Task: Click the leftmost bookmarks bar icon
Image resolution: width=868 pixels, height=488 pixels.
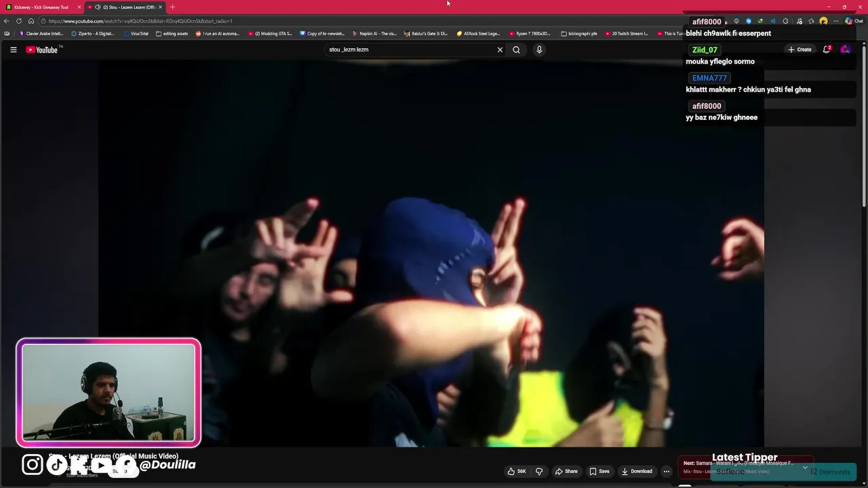Action: pyautogui.click(x=7, y=33)
